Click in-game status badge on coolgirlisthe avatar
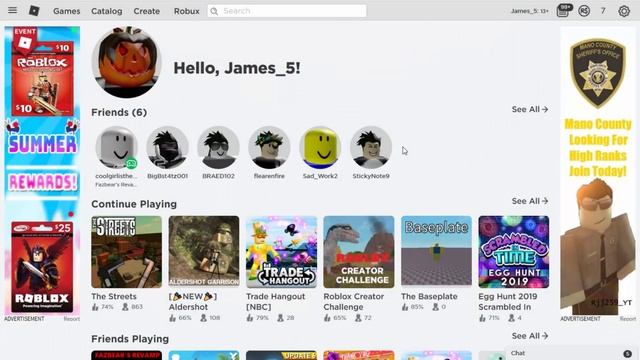The image size is (640, 360). pyautogui.click(x=131, y=164)
